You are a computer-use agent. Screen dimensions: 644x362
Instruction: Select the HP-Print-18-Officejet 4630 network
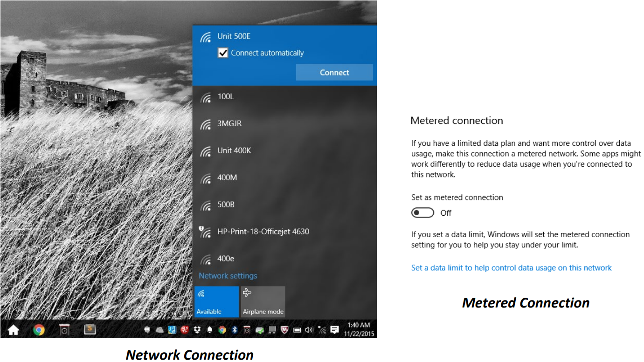point(284,232)
